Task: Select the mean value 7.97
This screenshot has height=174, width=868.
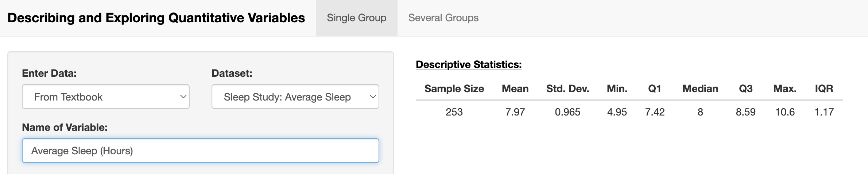Action: [515, 112]
